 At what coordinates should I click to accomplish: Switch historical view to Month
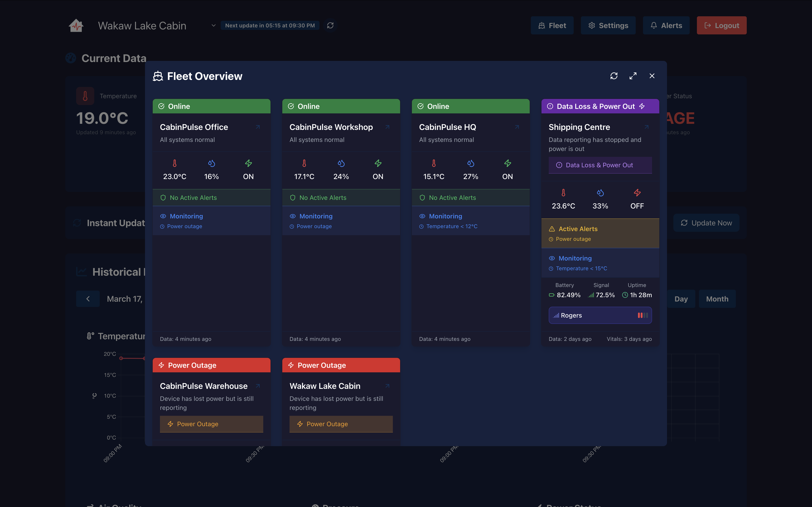[x=717, y=299]
